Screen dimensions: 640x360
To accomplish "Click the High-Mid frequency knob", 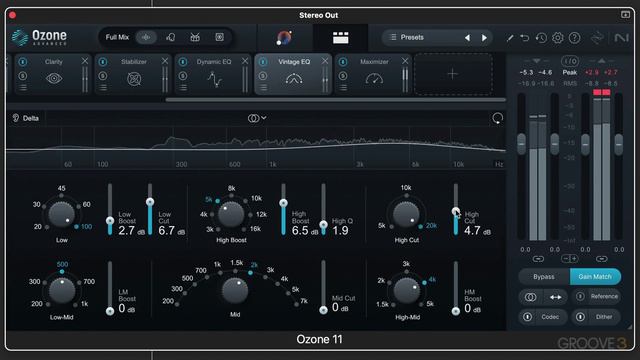I will tap(407, 291).
